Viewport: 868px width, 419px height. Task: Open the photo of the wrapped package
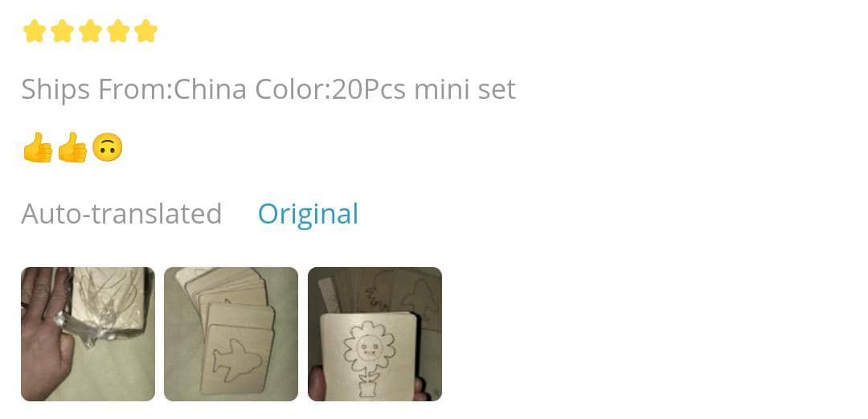tap(88, 335)
